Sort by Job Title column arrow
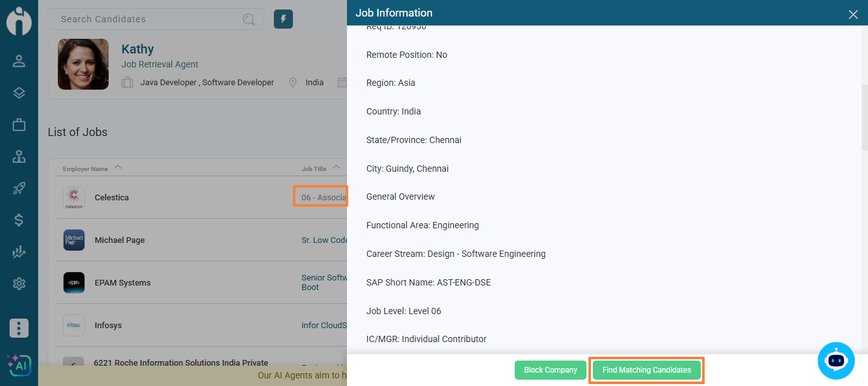 tap(336, 169)
